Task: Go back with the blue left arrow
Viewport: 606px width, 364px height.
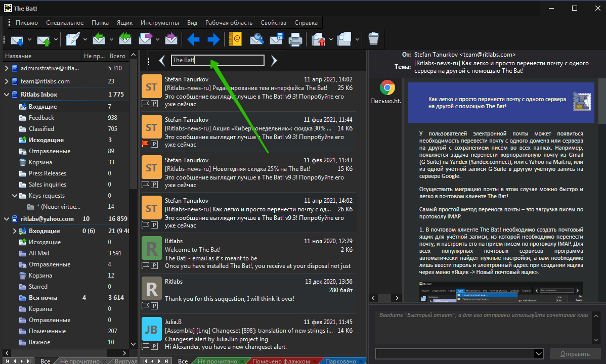Action: pos(193,39)
